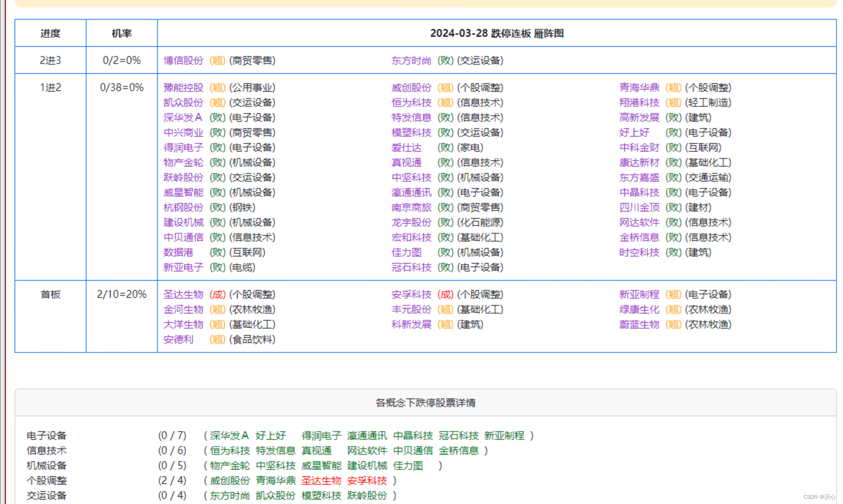Open 东方时尚 in the 交运设备 concept row
Image resolution: width=843 pixels, height=504 pixels.
(x=230, y=495)
